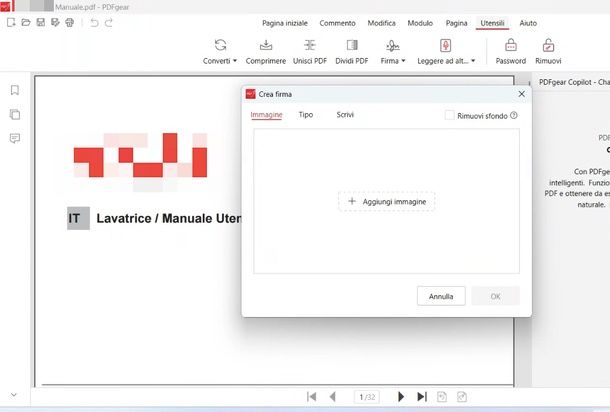Click the IT language badge
This screenshot has height=412, width=610.
pos(78,218)
